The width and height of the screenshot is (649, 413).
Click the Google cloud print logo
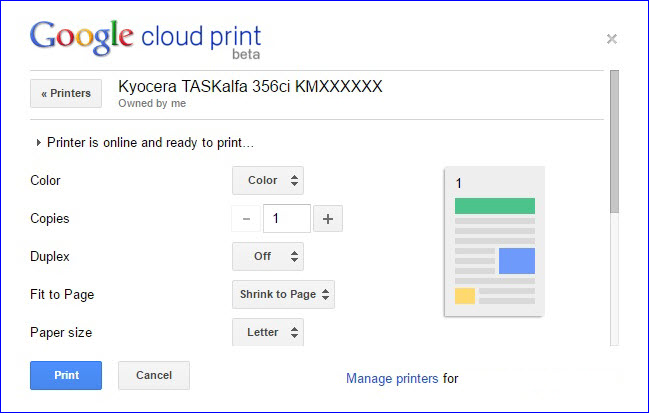pyautogui.click(x=145, y=39)
